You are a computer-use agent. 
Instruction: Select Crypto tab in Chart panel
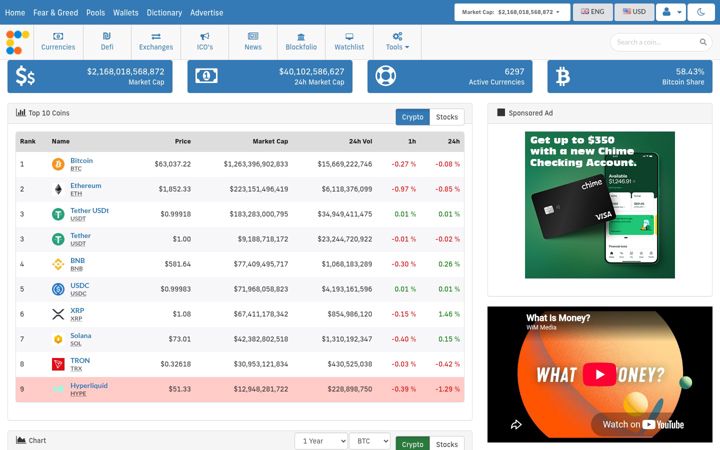(412, 444)
